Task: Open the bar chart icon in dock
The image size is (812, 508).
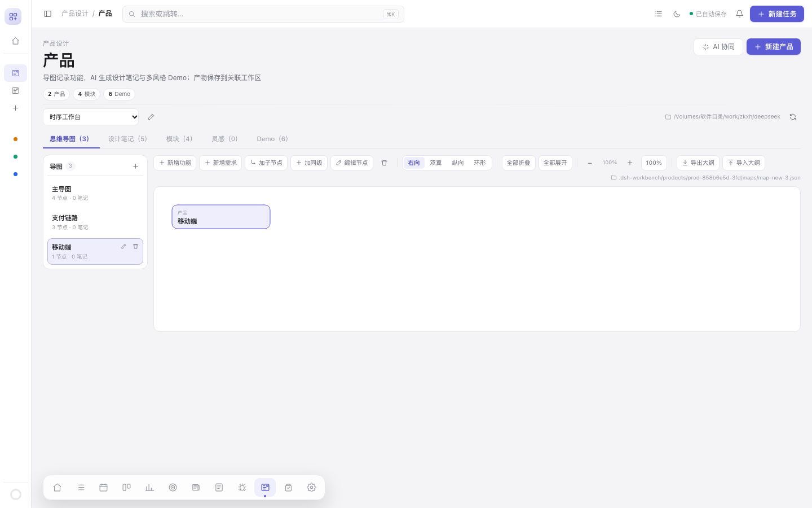Action: click(149, 487)
